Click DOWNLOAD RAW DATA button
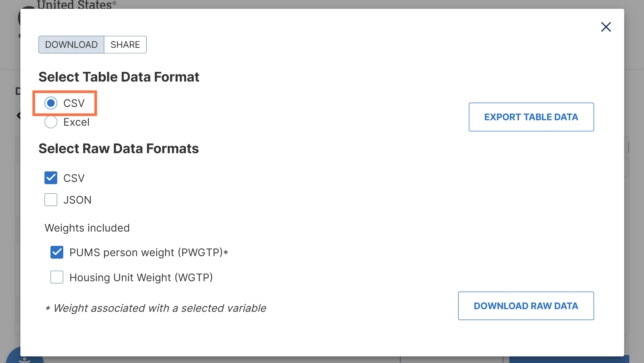Image resolution: width=644 pixels, height=363 pixels. (526, 306)
